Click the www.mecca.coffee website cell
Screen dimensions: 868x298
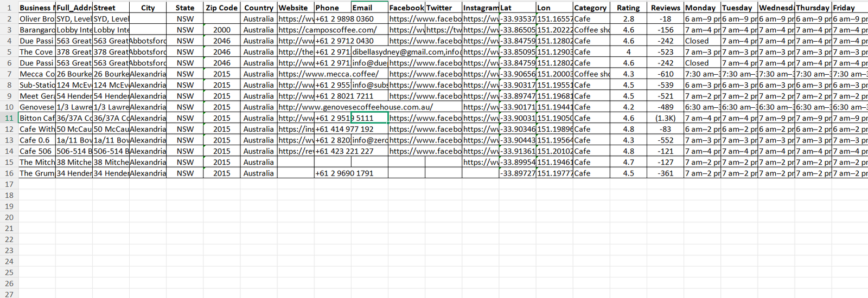point(296,74)
